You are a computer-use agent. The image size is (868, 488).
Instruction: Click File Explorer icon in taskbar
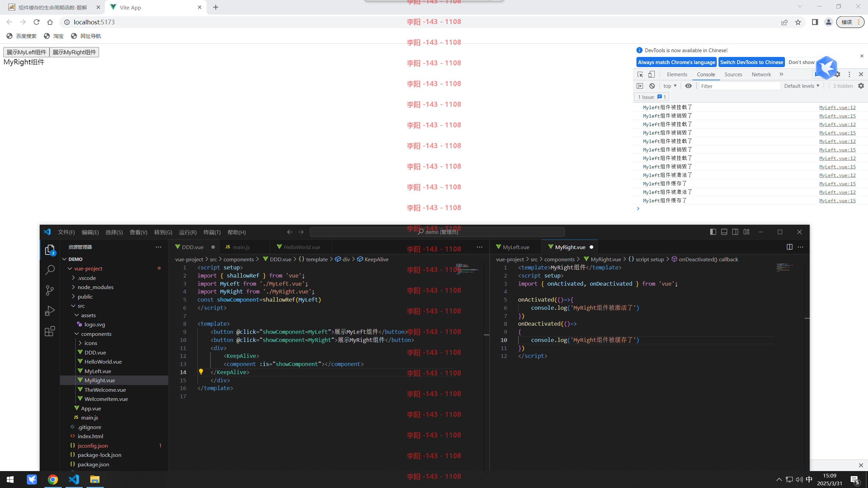point(95,480)
